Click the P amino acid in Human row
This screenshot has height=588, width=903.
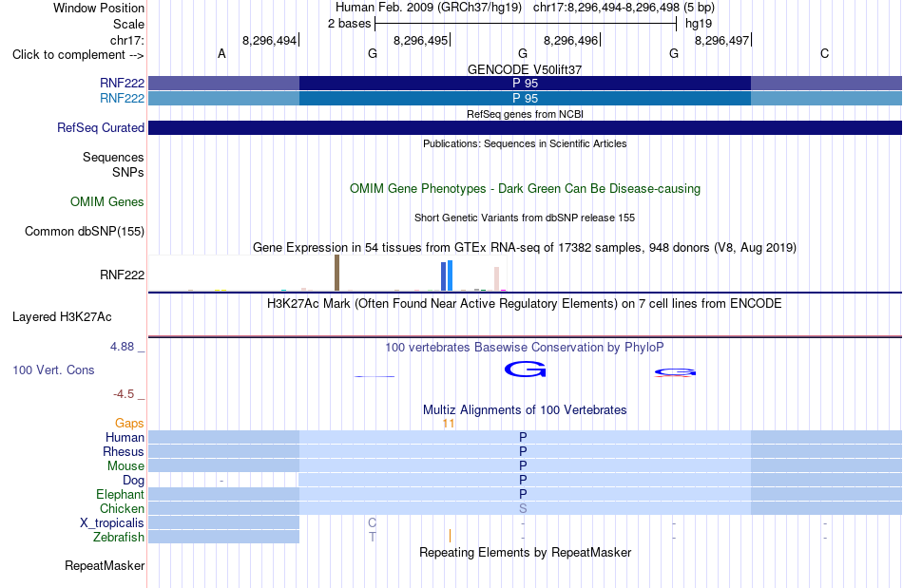point(523,437)
